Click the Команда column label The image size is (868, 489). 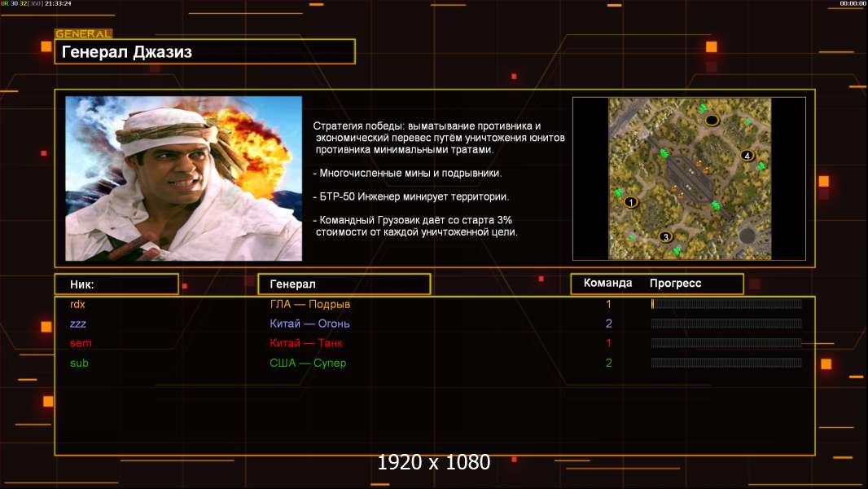607,283
